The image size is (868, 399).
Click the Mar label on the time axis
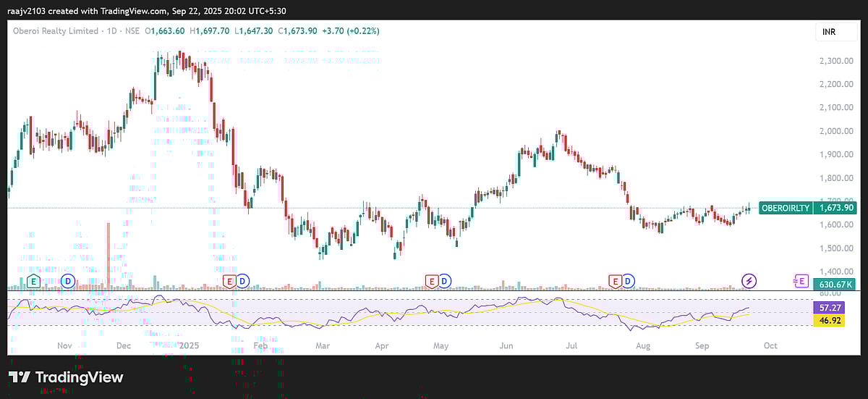322,346
